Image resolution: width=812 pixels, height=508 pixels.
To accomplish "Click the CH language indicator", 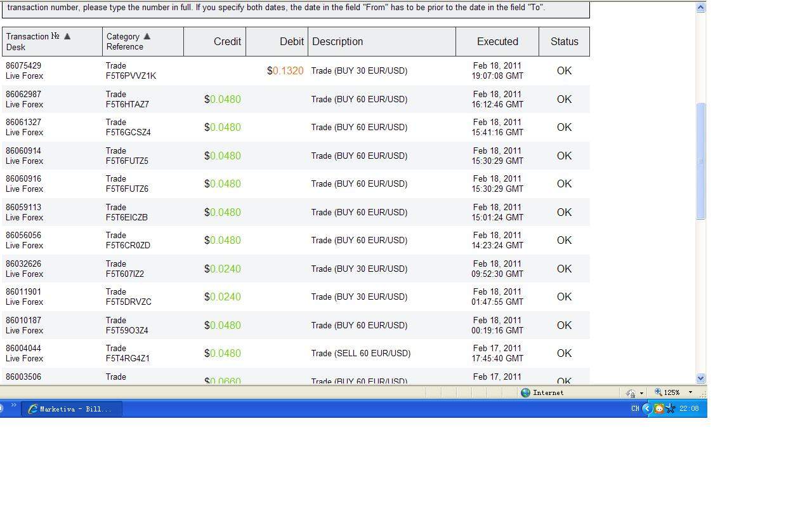I will click(x=635, y=409).
